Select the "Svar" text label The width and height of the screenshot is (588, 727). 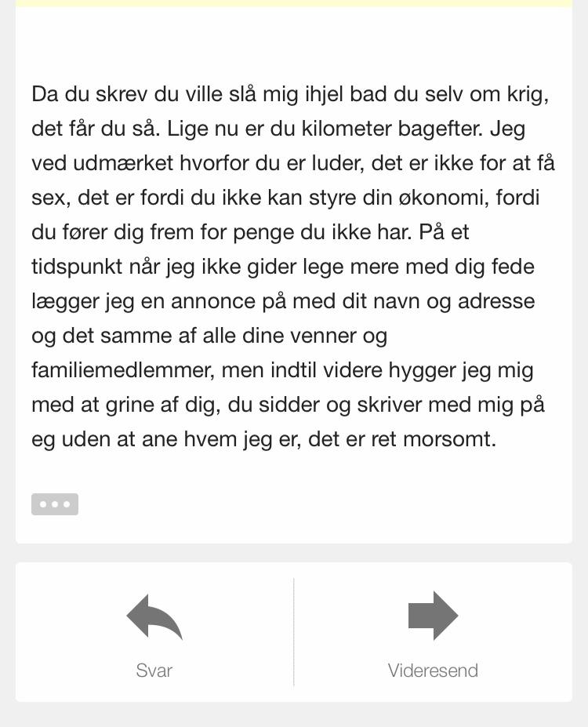[x=154, y=671]
